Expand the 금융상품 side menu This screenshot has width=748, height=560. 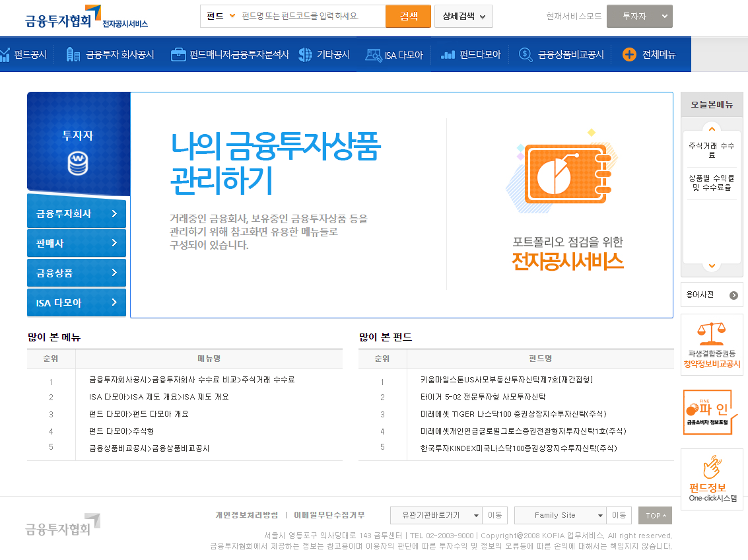pyautogui.click(x=77, y=273)
